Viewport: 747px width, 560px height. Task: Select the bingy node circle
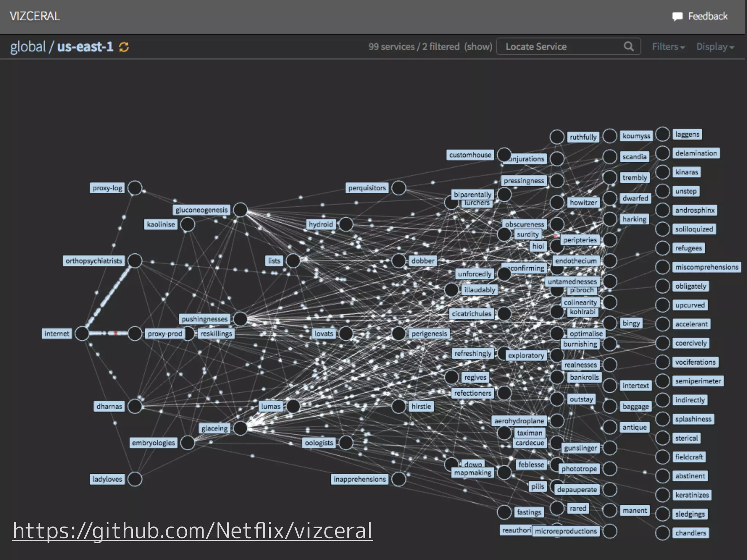click(609, 323)
